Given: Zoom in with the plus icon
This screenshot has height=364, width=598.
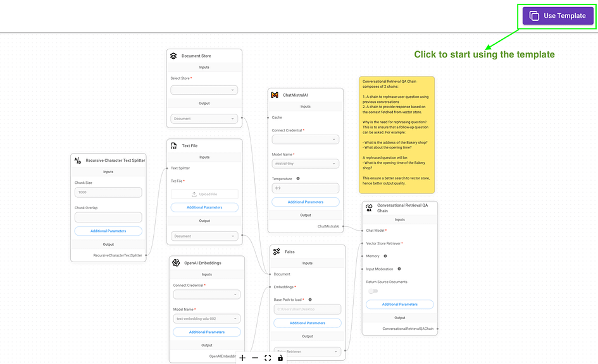Looking at the screenshot, I should pos(242,358).
